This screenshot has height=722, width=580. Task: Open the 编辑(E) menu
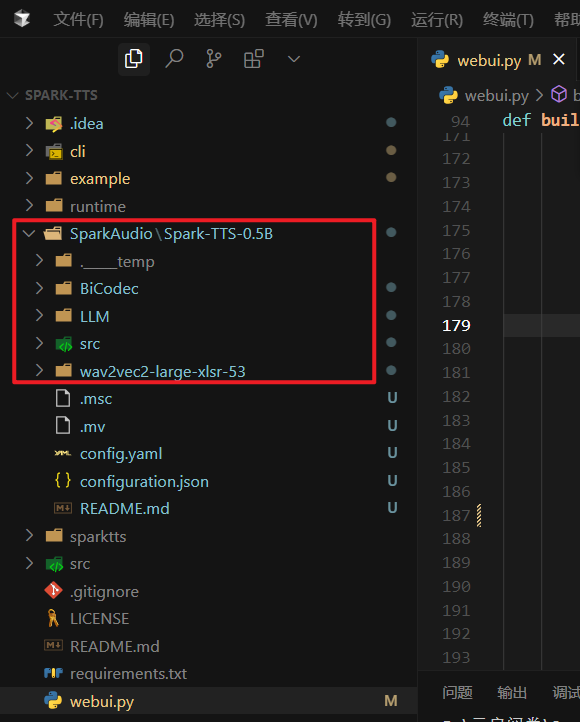pyautogui.click(x=149, y=20)
